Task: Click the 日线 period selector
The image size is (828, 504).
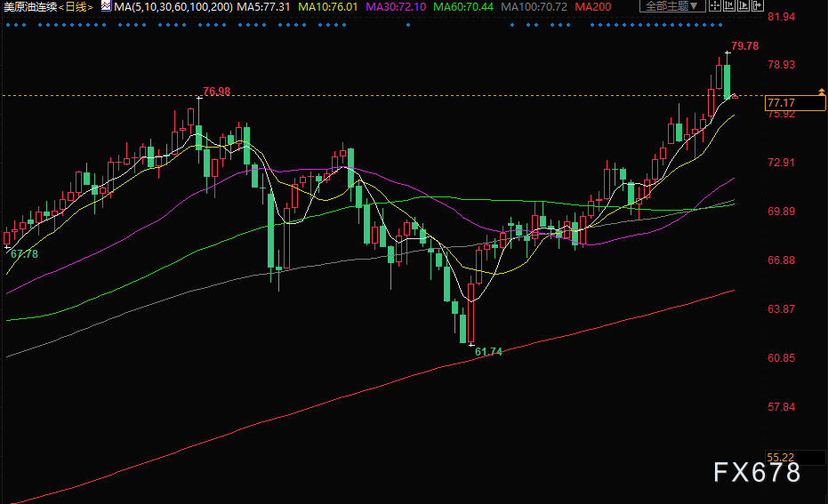Action: [x=76, y=6]
